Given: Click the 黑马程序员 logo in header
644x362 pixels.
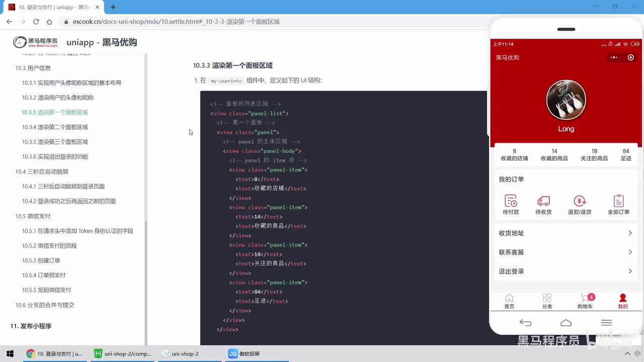Looking at the screenshot, I should (x=35, y=42).
